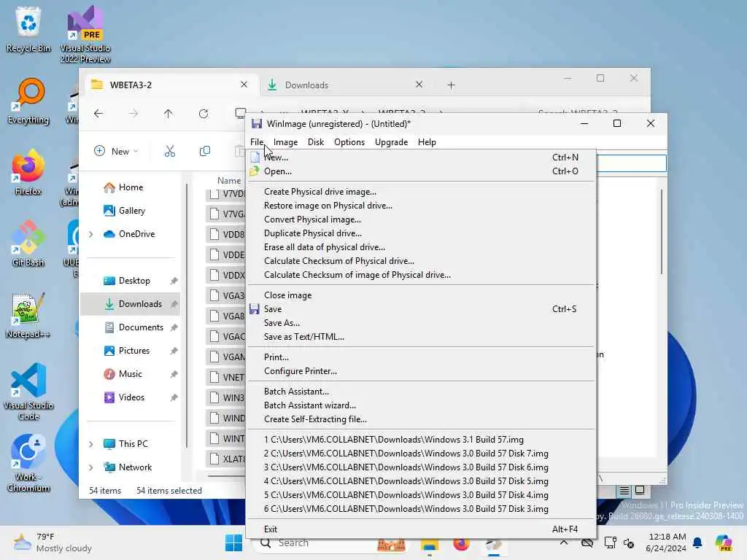Open the Upgrade menu

[391, 142]
